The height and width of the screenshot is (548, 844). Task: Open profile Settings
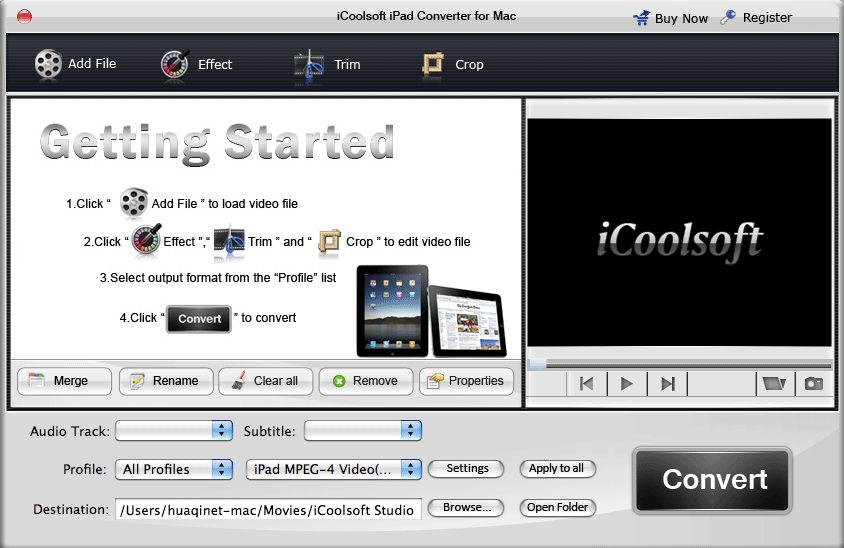tap(466, 468)
